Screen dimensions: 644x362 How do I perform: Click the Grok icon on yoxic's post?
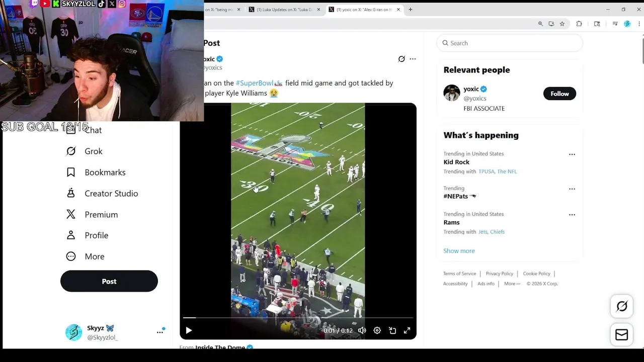coord(401,59)
